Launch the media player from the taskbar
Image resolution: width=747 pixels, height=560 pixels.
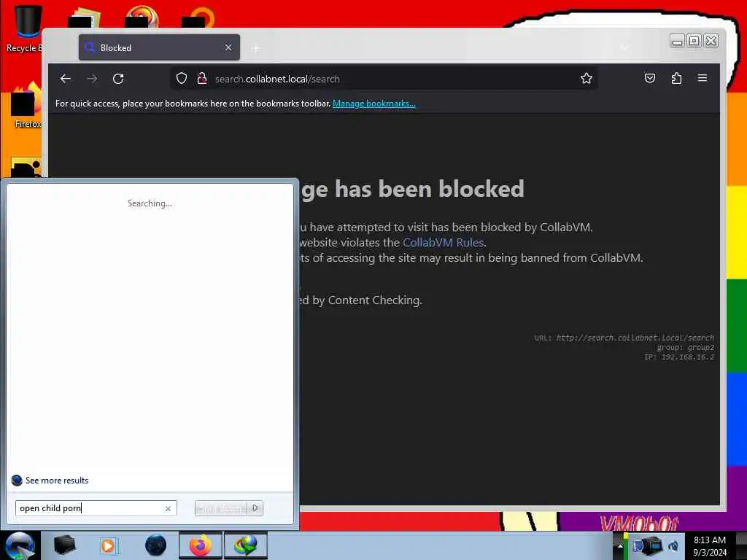[109, 545]
